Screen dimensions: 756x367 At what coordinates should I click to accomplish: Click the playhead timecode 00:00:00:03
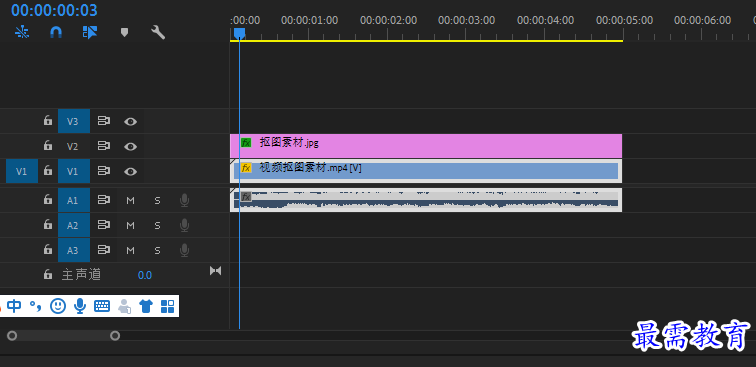(x=54, y=10)
